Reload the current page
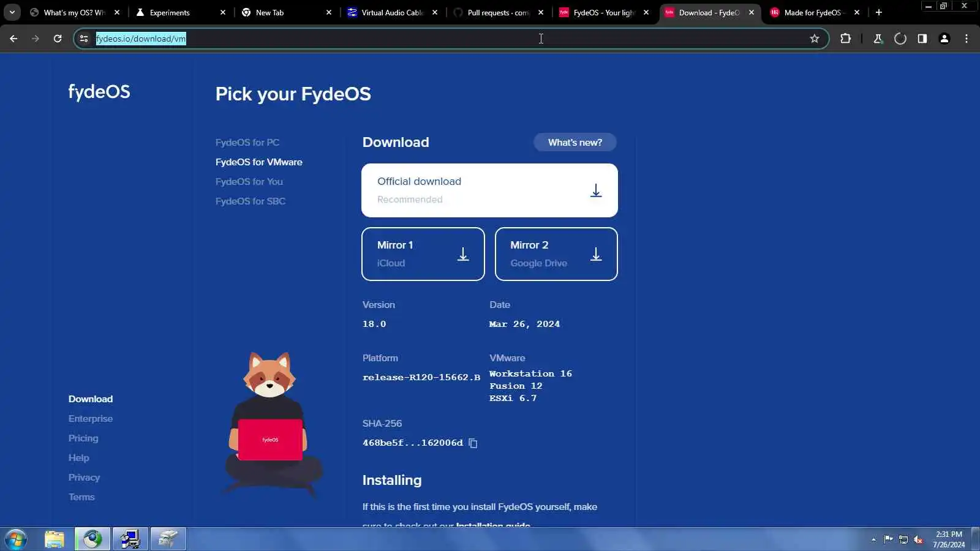Image resolution: width=980 pixels, height=551 pixels. coord(58,39)
